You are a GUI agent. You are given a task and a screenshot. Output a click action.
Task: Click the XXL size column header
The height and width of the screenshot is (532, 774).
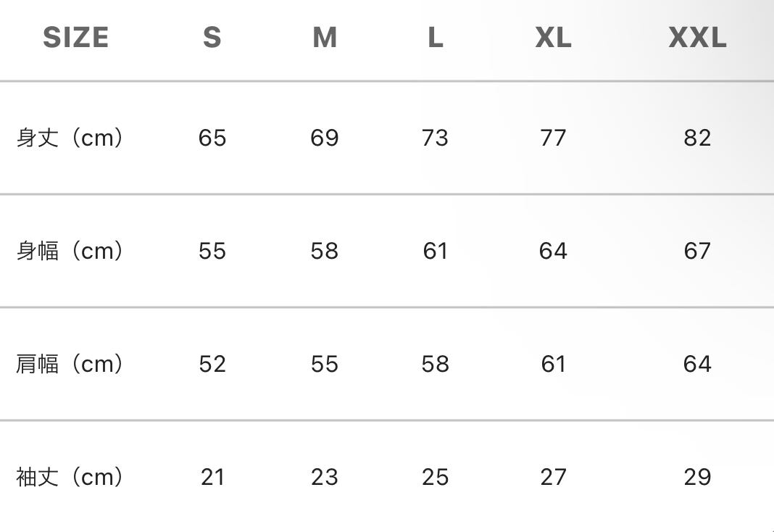[697, 38]
